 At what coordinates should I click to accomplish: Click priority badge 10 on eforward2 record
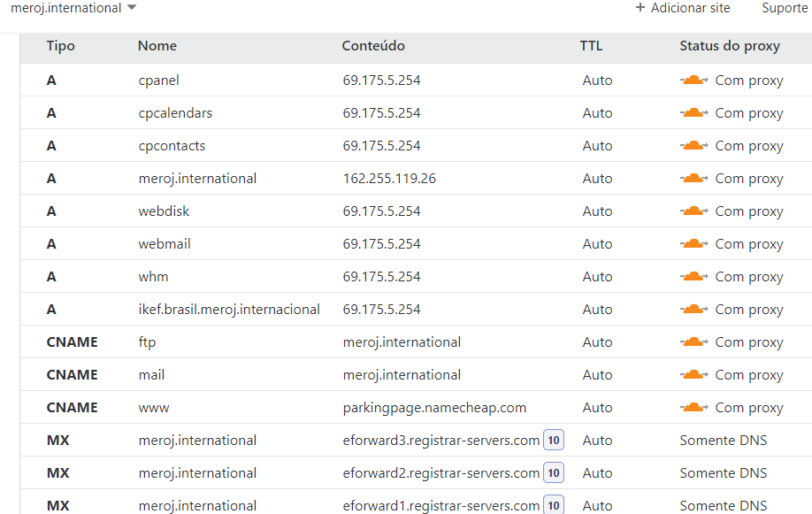554,472
